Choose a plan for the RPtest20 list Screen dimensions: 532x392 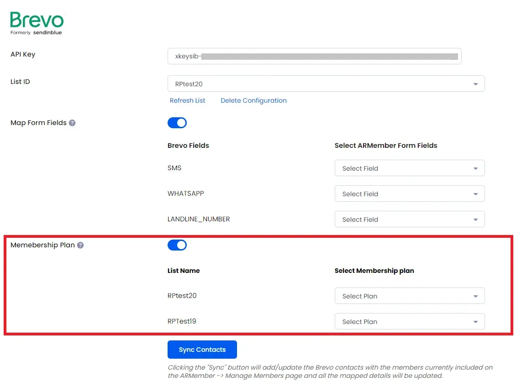tap(410, 296)
